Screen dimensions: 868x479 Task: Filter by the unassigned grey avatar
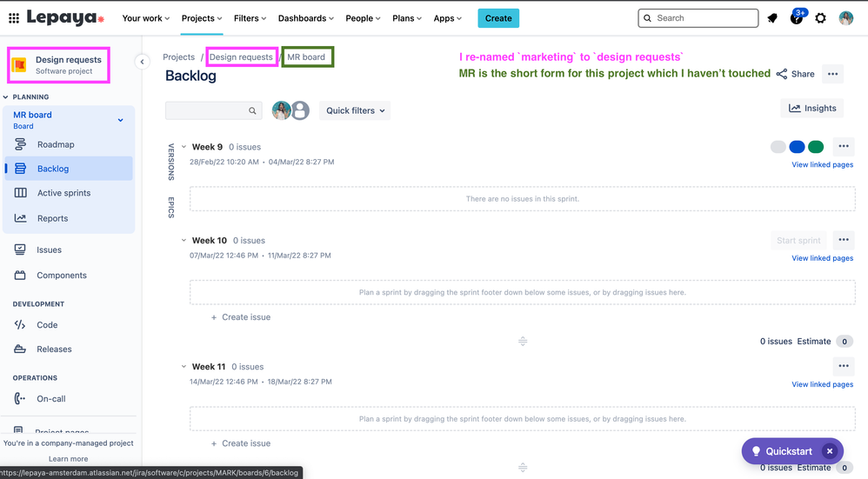300,110
